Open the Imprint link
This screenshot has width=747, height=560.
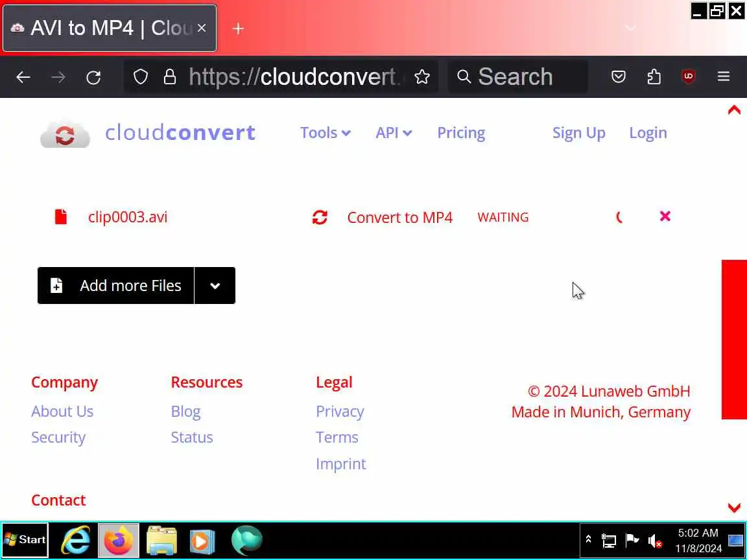[x=341, y=464]
